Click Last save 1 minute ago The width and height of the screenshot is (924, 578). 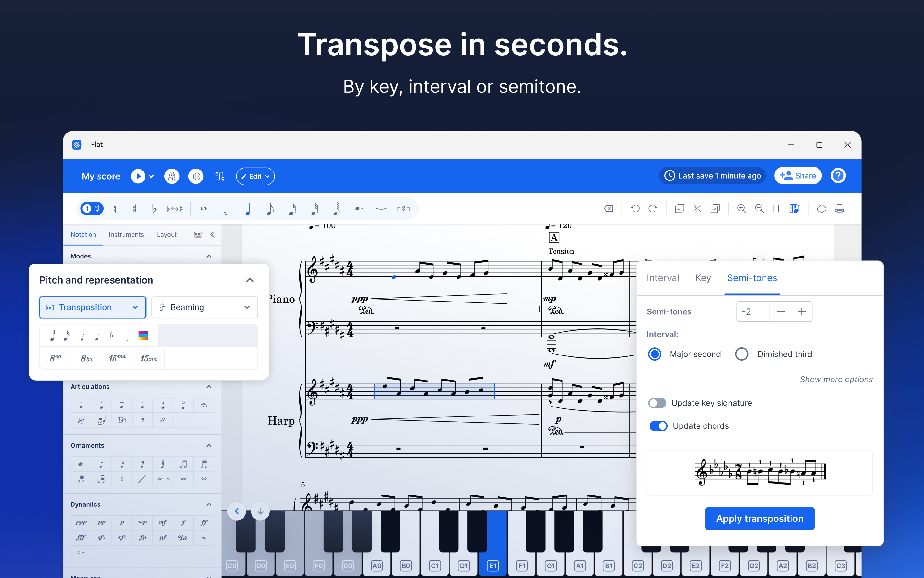[x=713, y=176]
